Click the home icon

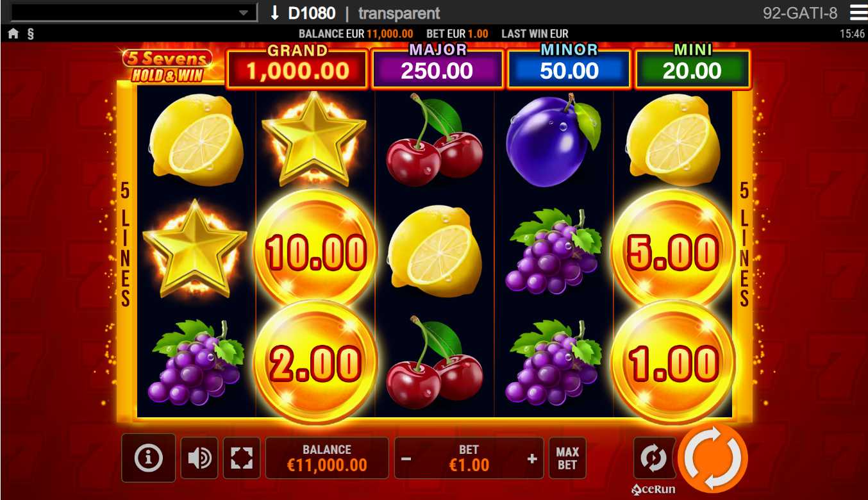[x=13, y=34]
